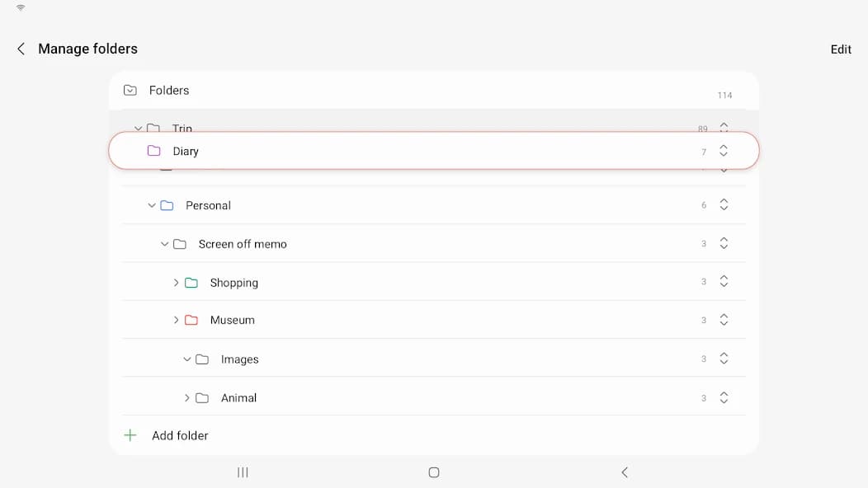Click the Wi-Fi status icon
The width and height of the screenshot is (868, 488).
click(18, 8)
